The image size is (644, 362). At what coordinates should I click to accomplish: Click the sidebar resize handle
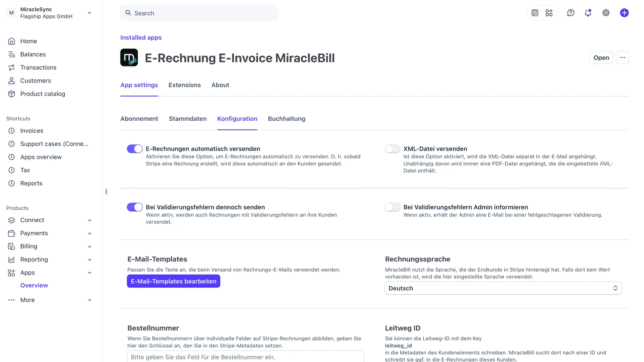(x=106, y=192)
